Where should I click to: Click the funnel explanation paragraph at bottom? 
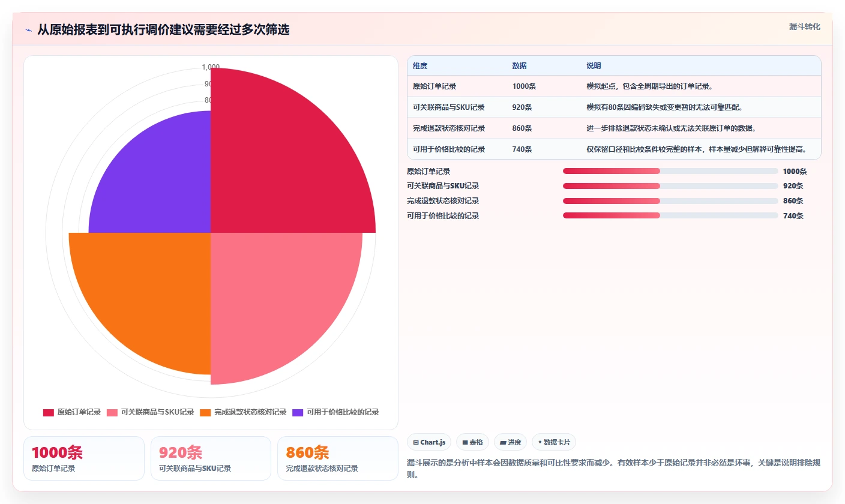pos(613,469)
